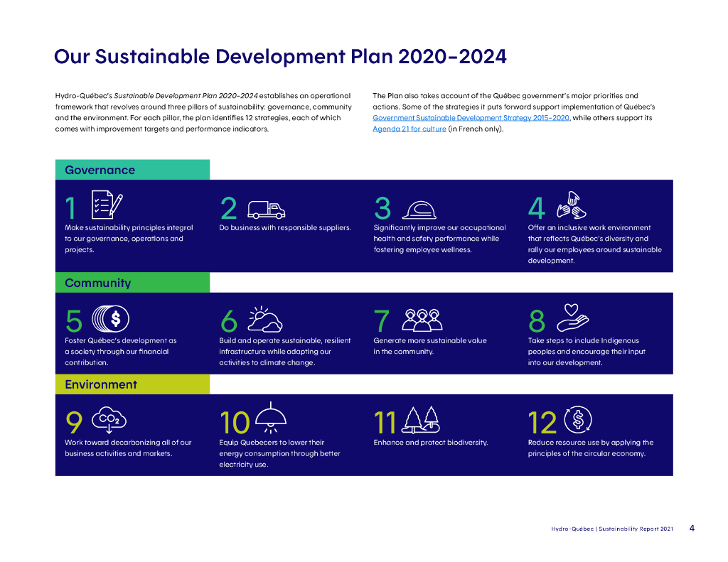Click the large number 8 in Community
The width and height of the screenshot is (728, 562).
537,321
